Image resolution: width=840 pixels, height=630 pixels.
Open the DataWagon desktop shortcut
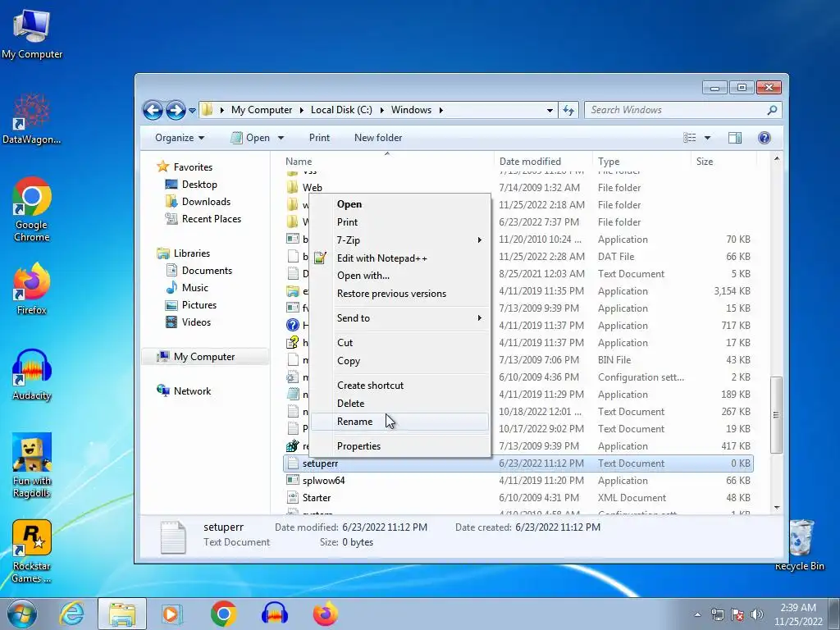click(x=32, y=119)
